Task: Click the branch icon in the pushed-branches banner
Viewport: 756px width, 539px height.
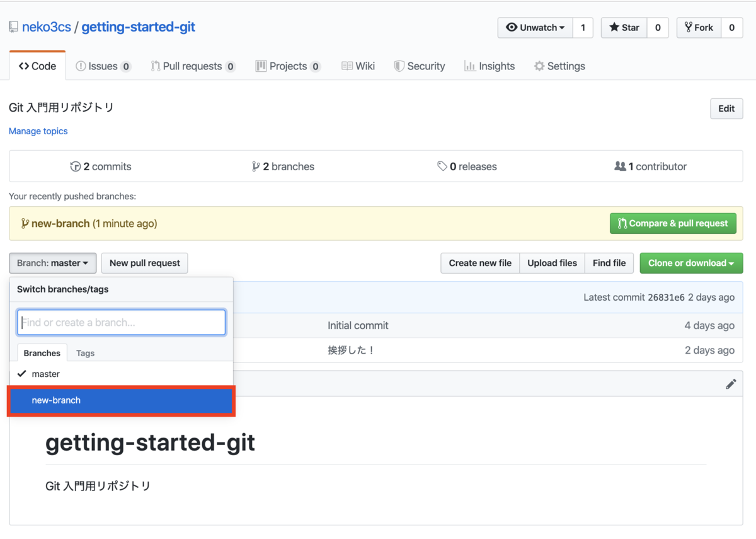Action: 25,223
